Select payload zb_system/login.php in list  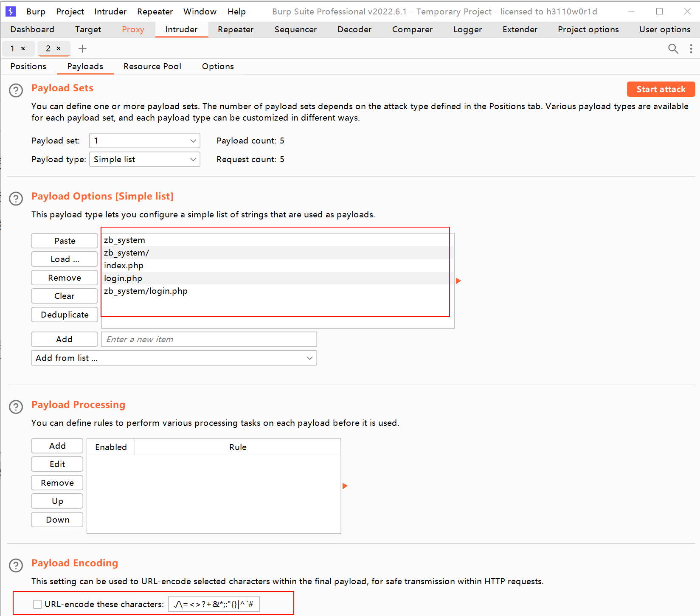tap(278, 291)
